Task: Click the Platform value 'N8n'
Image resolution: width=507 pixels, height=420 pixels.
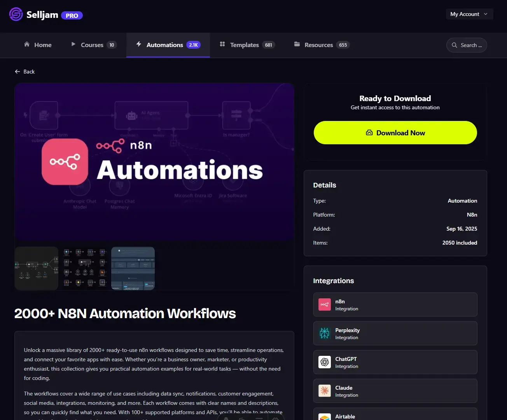Action: click(472, 215)
